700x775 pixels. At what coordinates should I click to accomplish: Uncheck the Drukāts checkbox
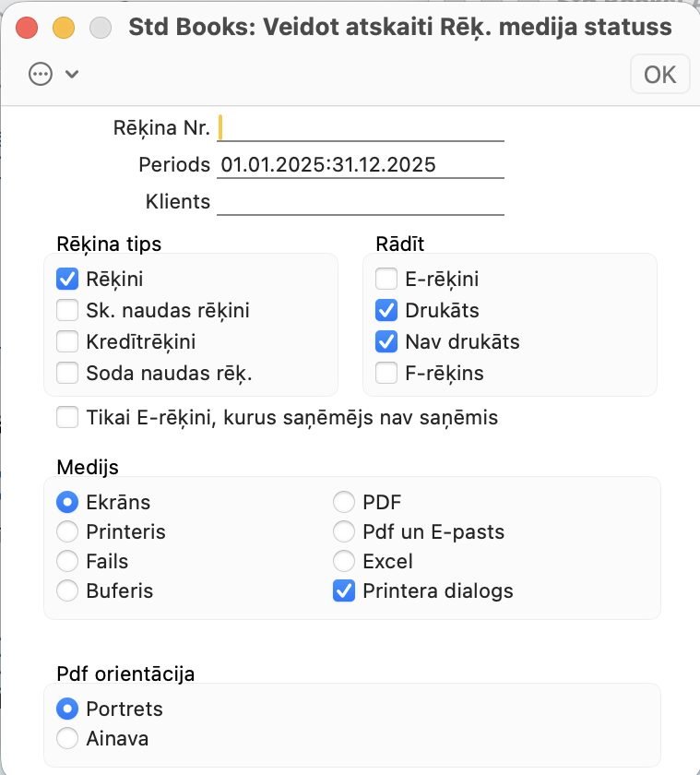point(386,310)
